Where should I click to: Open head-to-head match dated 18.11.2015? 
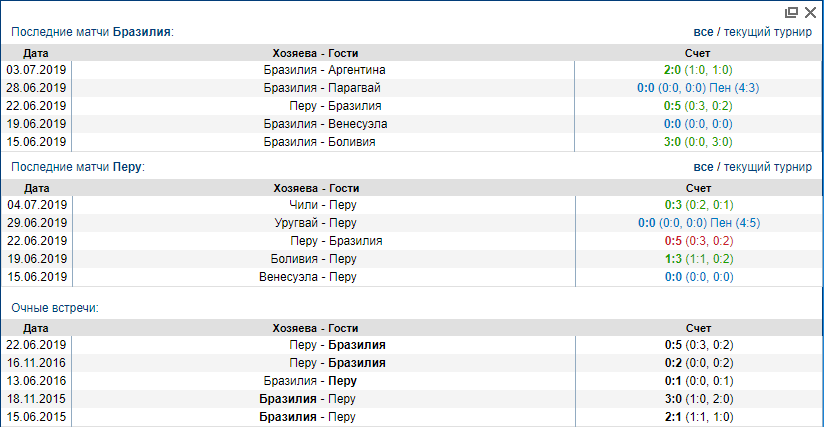pyautogui.click(x=308, y=398)
